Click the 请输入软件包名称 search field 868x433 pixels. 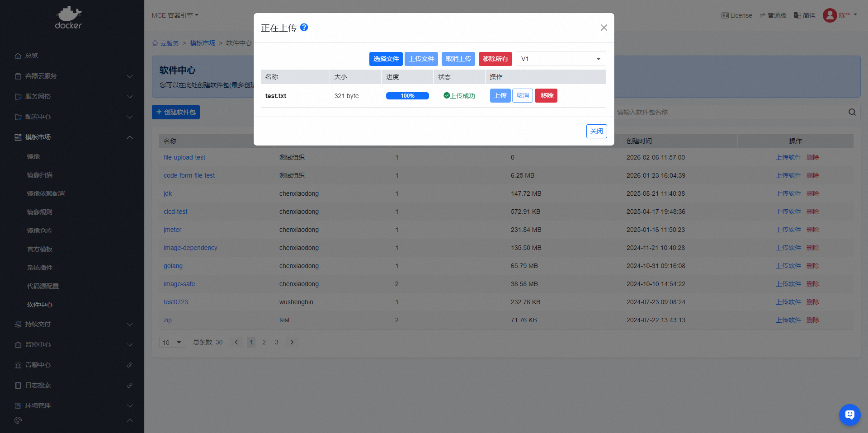(x=730, y=112)
